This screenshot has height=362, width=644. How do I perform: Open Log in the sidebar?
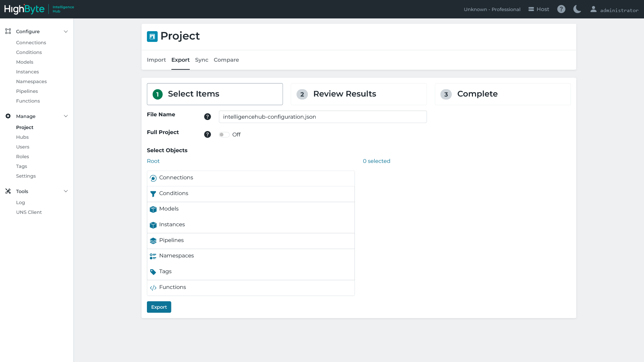(x=20, y=202)
